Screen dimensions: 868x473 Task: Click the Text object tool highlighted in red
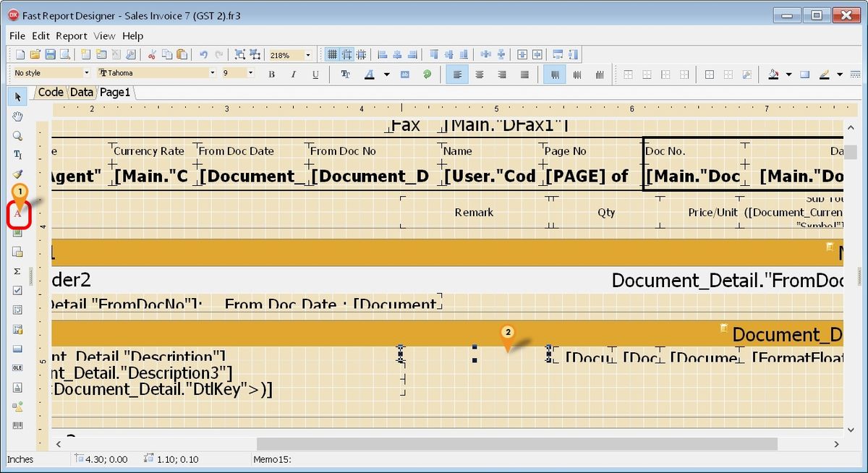click(18, 214)
